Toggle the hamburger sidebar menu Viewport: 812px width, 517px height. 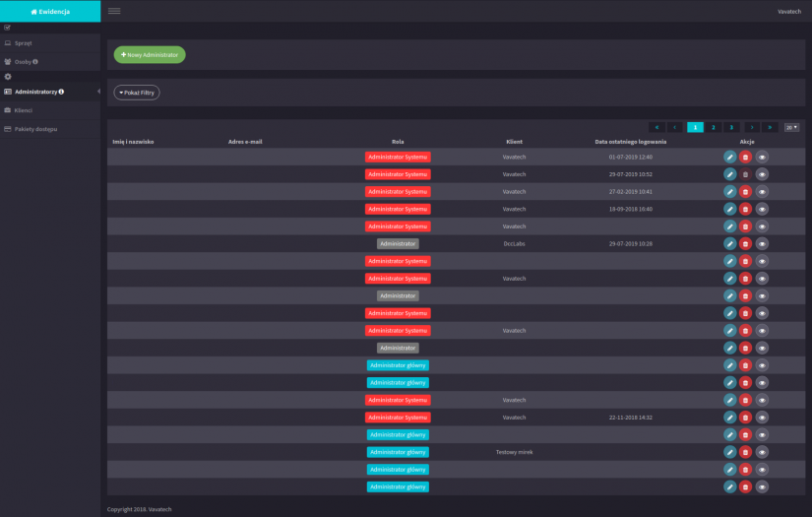click(x=114, y=11)
